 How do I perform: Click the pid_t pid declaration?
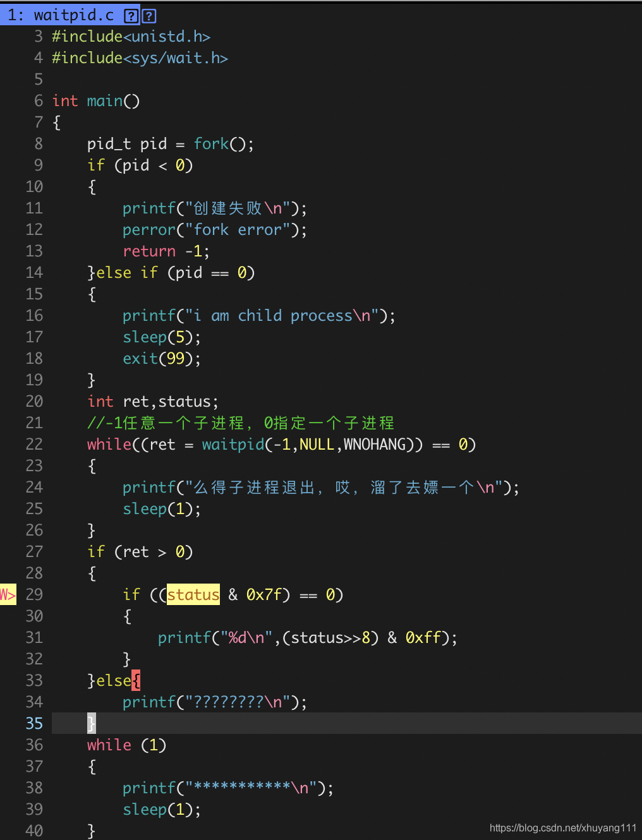(127, 143)
